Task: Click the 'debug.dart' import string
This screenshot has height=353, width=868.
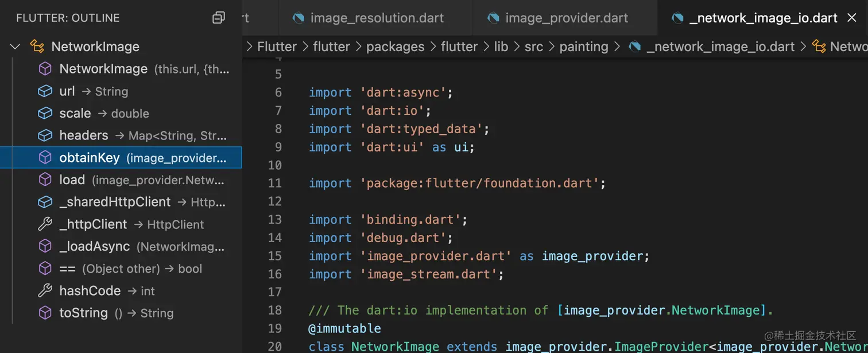Action: point(402,238)
